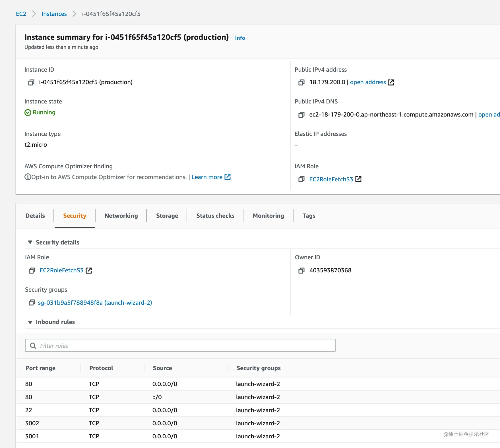Click the search magnifier in Filter rules

(33, 346)
